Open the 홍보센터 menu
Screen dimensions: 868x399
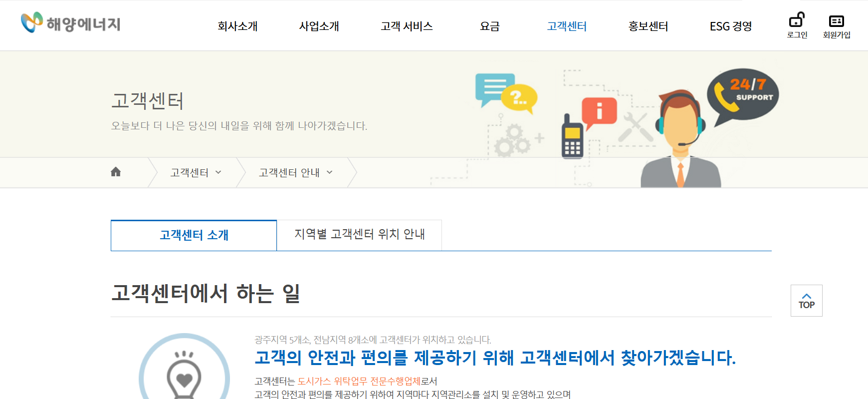tap(648, 26)
